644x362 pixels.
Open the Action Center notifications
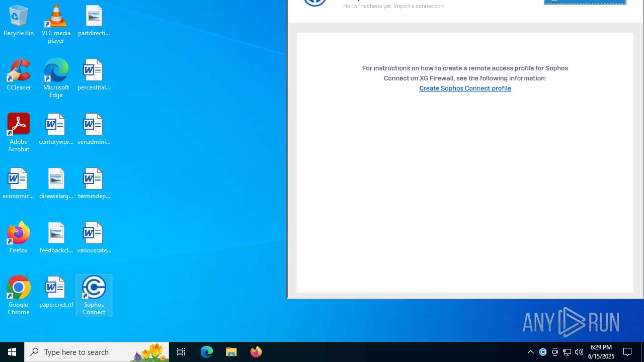pos(628,352)
